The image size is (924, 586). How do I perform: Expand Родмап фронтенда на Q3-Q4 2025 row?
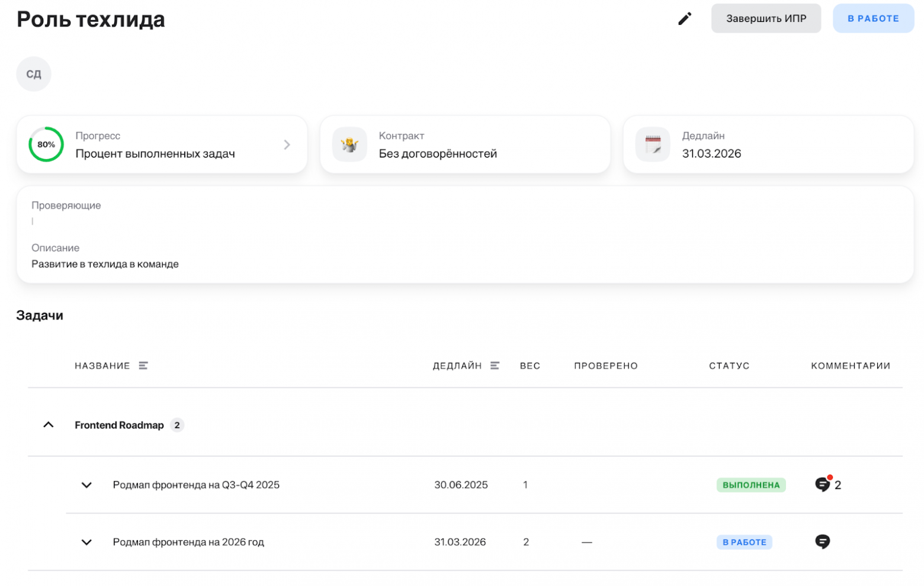(86, 485)
